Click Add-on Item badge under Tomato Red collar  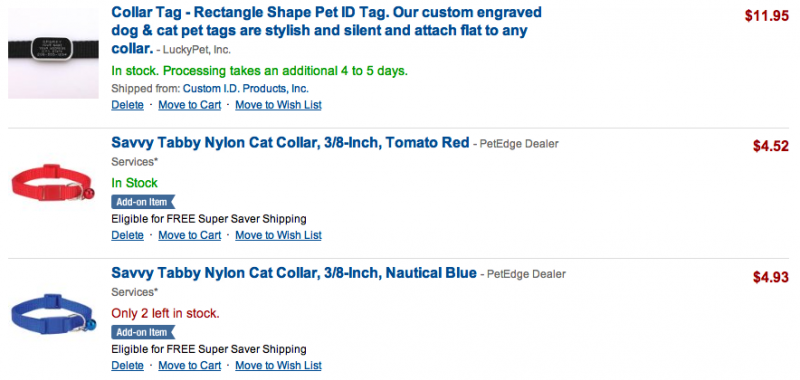(143, 202)
